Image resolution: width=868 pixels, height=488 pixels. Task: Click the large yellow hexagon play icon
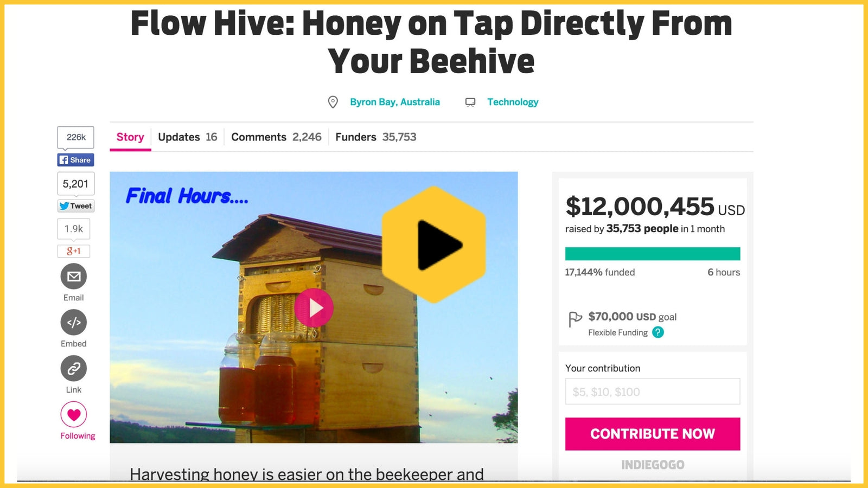point(434,245)
